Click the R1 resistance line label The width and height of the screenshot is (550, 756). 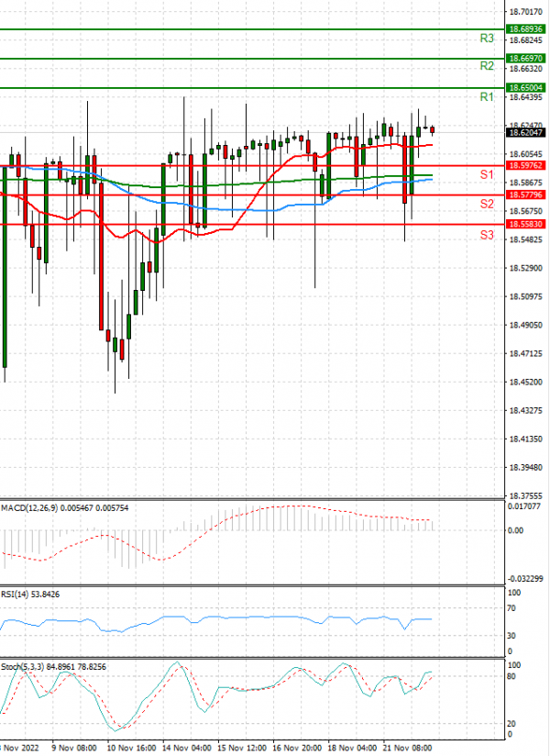pyautogui.click(x=487, y=97)
